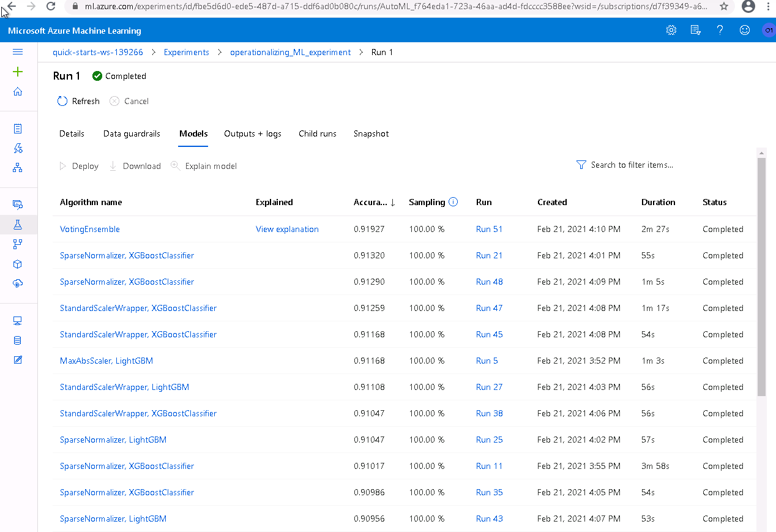Open the Endpoints cloud icon

18,283
